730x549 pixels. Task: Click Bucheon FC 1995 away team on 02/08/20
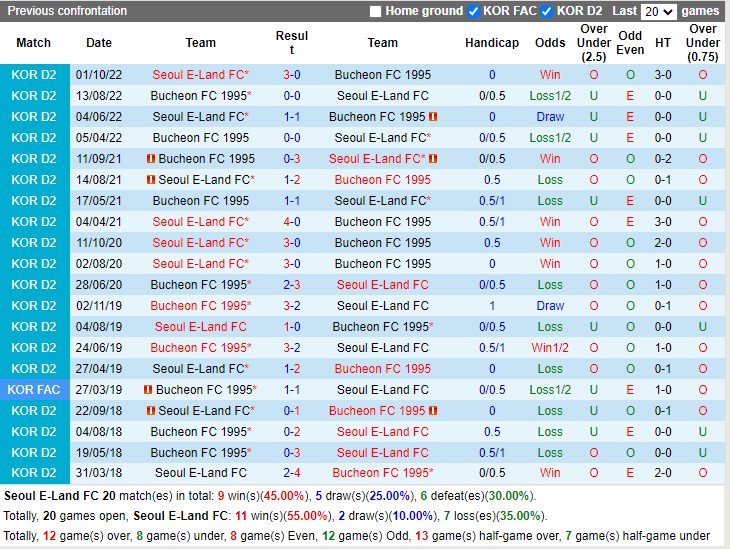pos(383,264)
